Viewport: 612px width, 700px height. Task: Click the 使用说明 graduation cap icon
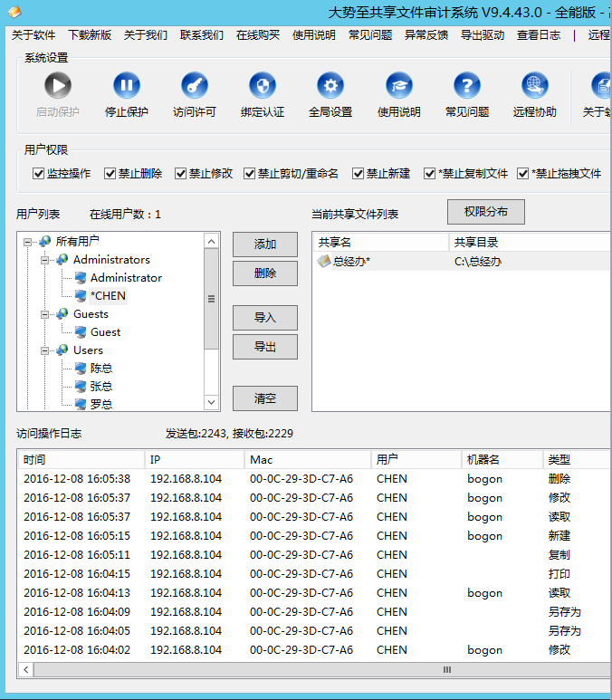click(x=398, y=87)
